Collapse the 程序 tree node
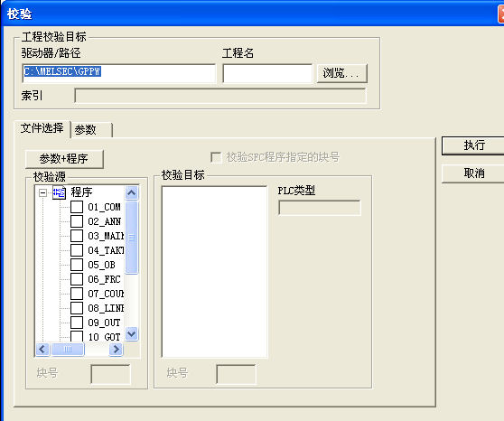 coord(42,193)
